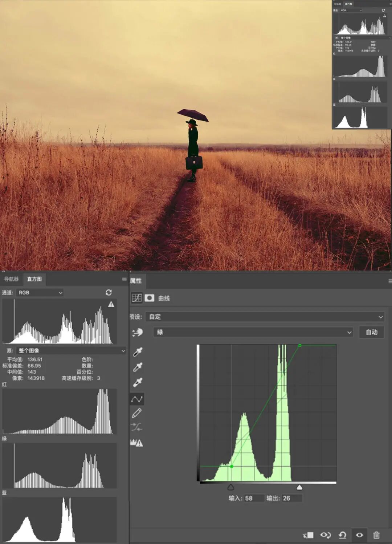This screenshot has width=392, height=544.
Task: Click the 红 channel histogram in large panel
Action: [60, 411]
